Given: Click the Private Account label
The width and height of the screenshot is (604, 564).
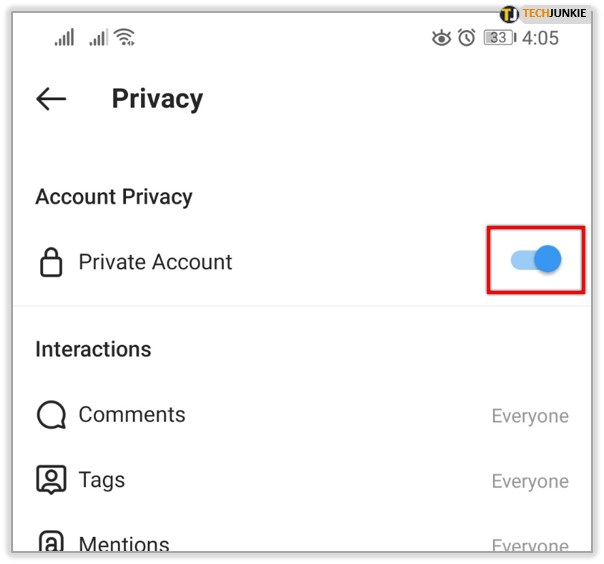Looking at the screenshot, I should (155, 262).
